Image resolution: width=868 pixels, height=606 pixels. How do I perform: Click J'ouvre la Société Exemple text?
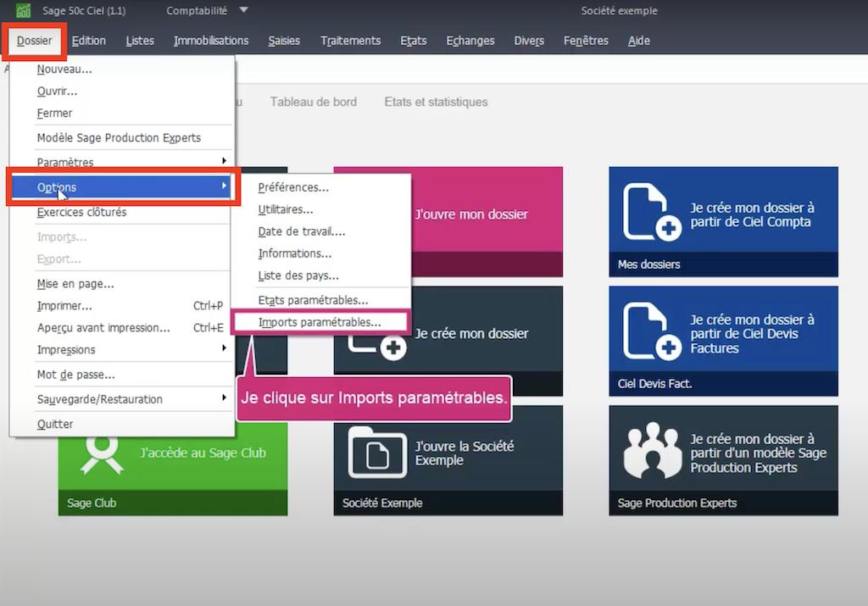[465, 453]
